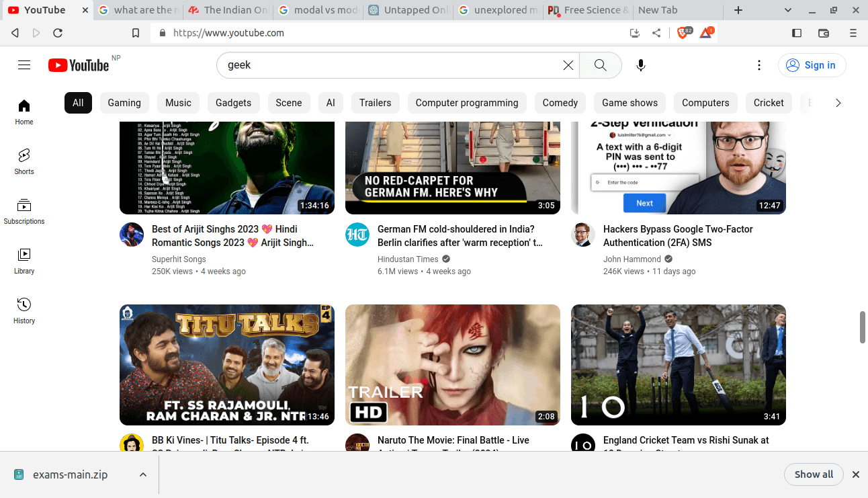Open the YouTube hamburger guide menu
Viewport: 868px width, 498px height.
24,65
